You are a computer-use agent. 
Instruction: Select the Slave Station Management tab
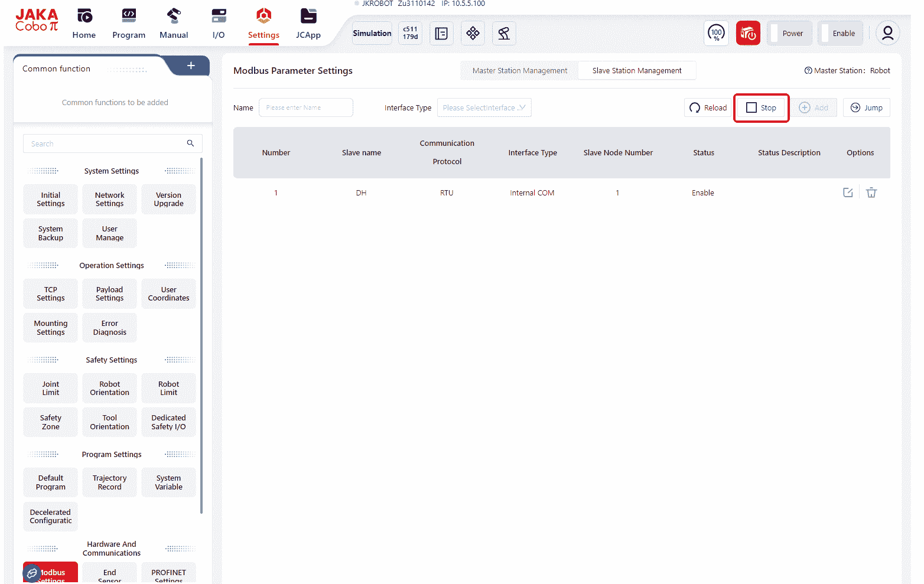click(x=636, y=70)
